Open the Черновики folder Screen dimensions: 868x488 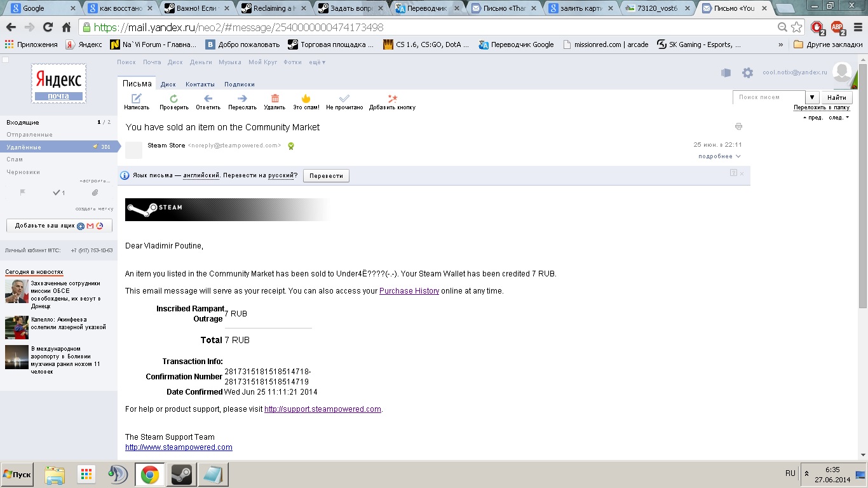[24, 172]
